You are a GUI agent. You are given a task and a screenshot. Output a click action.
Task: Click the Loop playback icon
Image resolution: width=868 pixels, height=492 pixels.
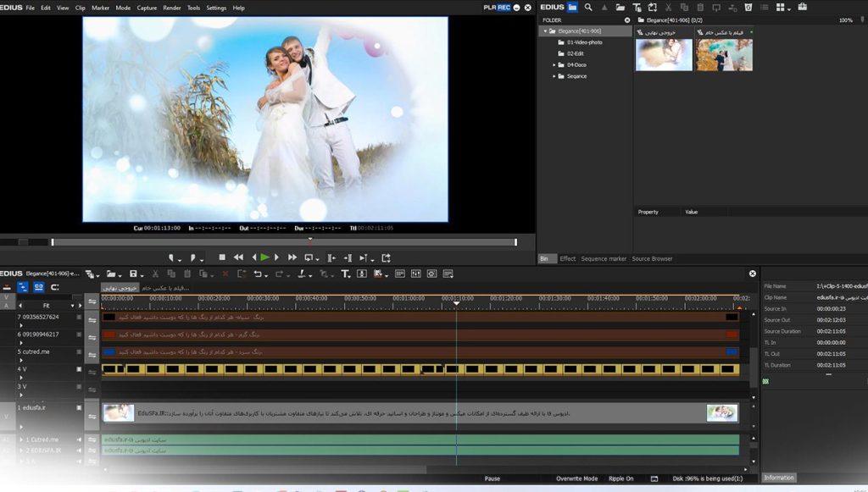tap(309, 257)
